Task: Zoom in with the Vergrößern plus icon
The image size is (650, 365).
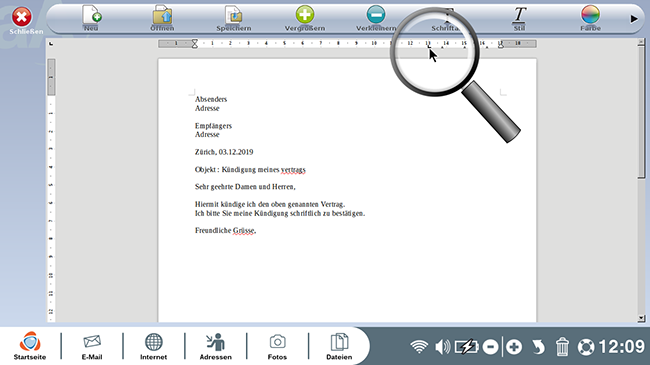Action: tap(305, 18)
